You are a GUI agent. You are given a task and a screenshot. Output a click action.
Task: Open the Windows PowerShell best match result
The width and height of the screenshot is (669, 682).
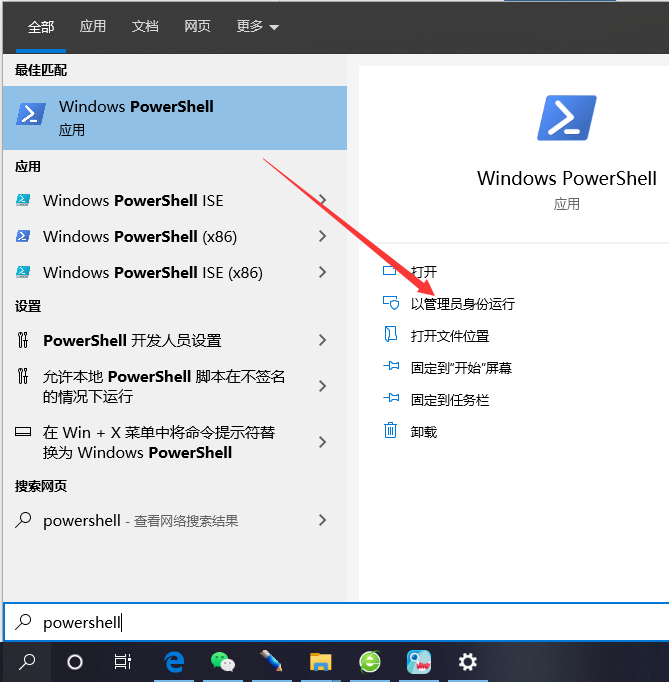click(x=175, y=118)
